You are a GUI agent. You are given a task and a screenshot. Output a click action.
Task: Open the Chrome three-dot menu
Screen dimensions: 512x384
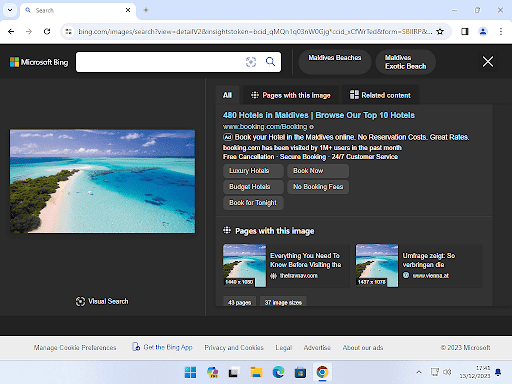tap(501, 32)
